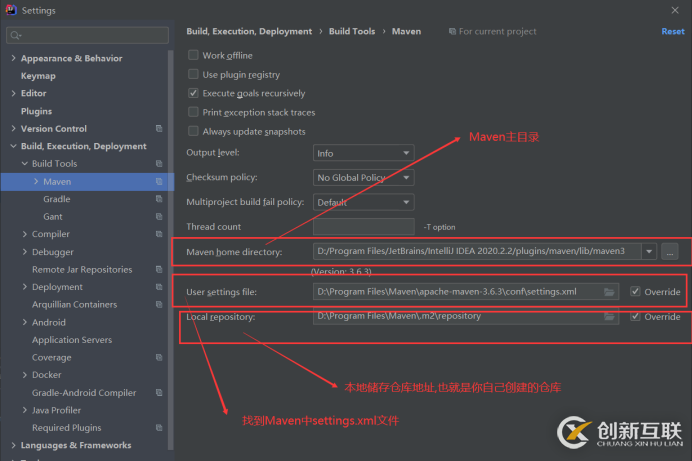
Task: Select Plugins in settings tree
Action: click(36, 111)
